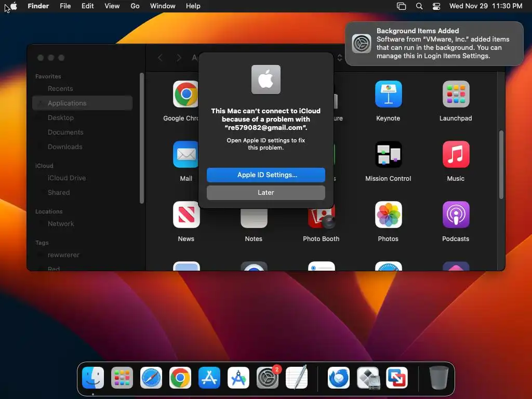Click the Stage Manager menu bar icon
Screen dimensions: 532x399
tap(402, 6)
